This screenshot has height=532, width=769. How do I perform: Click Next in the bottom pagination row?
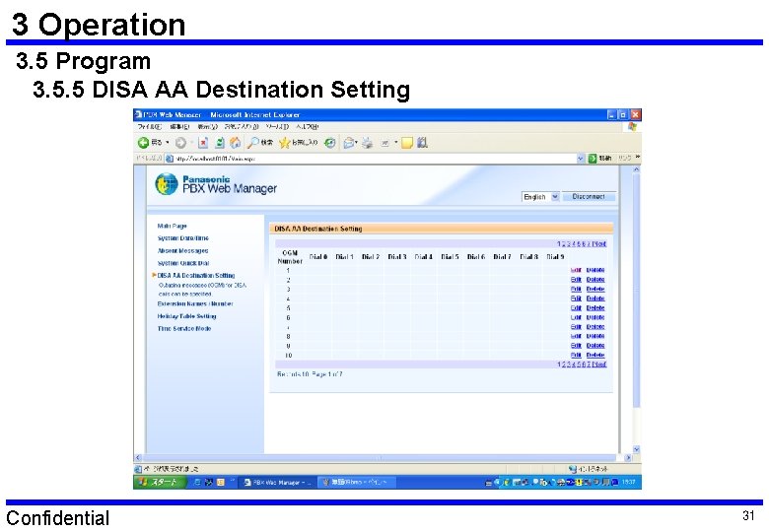click(x=599, y=364)
